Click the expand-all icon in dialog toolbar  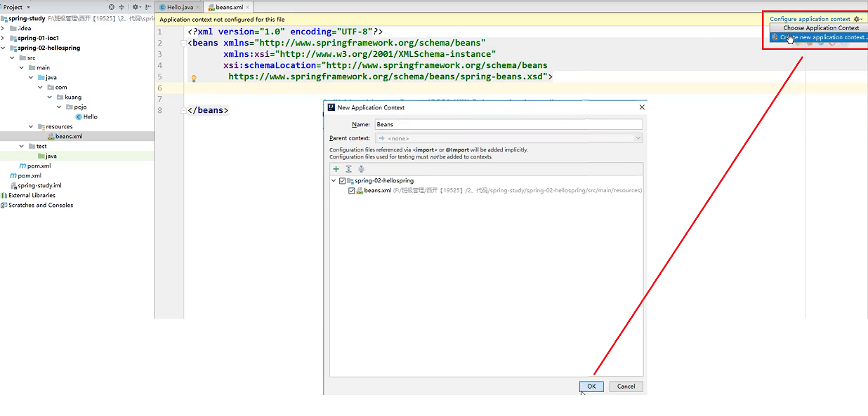pos(348,169)
